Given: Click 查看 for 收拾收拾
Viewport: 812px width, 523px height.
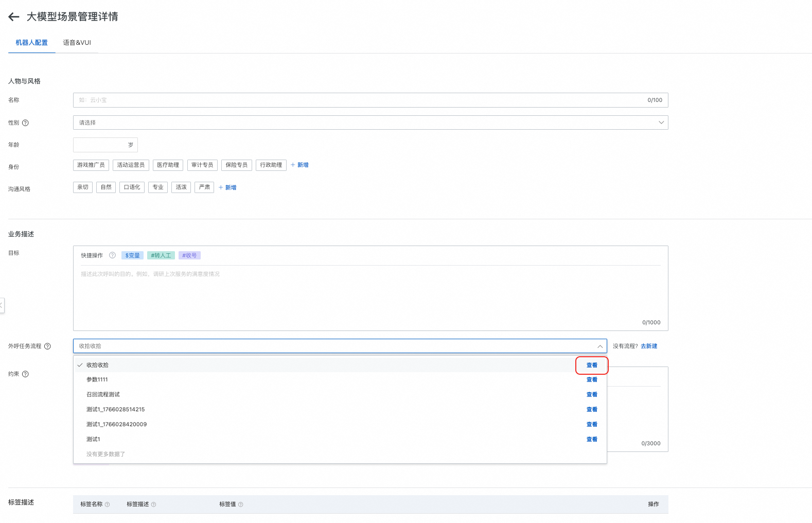Looking at the screenshot, I should [592, 365].
